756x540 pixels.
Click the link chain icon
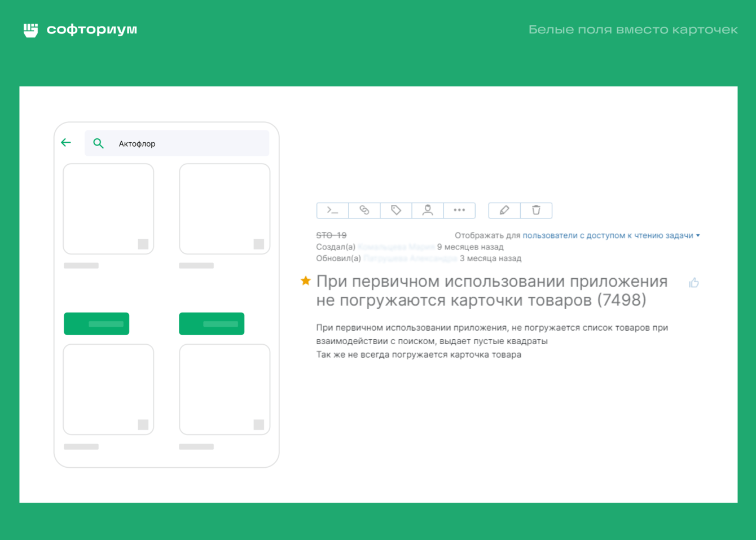364,210
